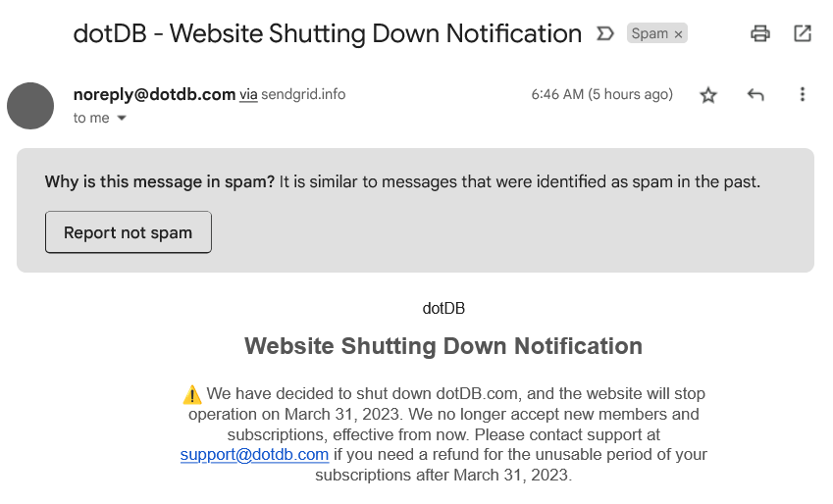Screen dimensions: 833x504
Task: Print this email with the printer icon
Action: tap(760, 33)
